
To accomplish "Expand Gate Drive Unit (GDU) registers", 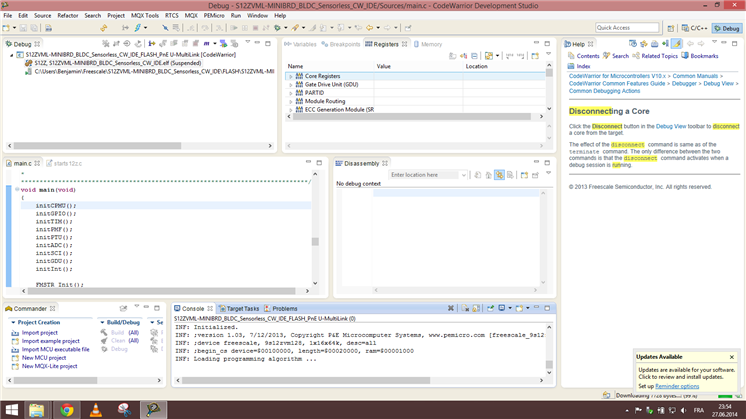I will point(291,85).
